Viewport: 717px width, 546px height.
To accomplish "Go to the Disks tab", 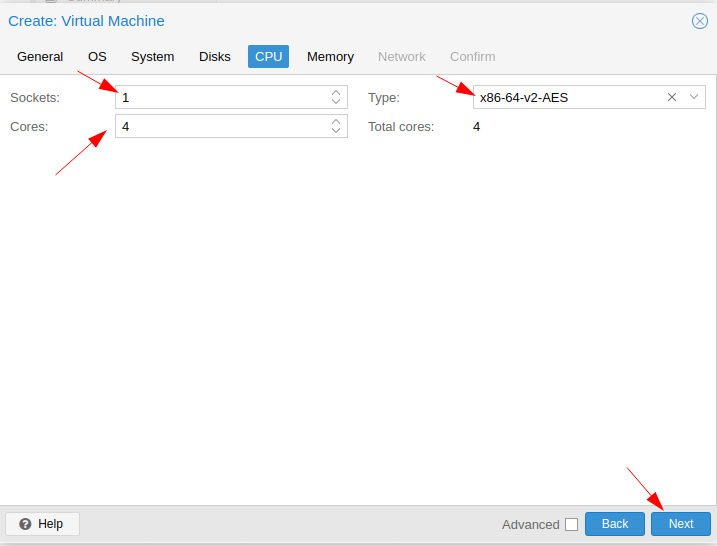I will [x=214, y=57].
